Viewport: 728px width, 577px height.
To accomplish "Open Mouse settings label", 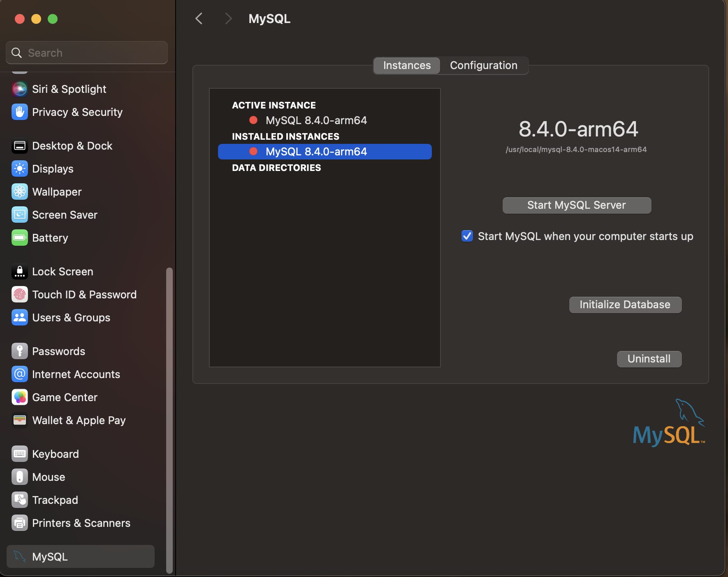I will [x=49, y=477].
